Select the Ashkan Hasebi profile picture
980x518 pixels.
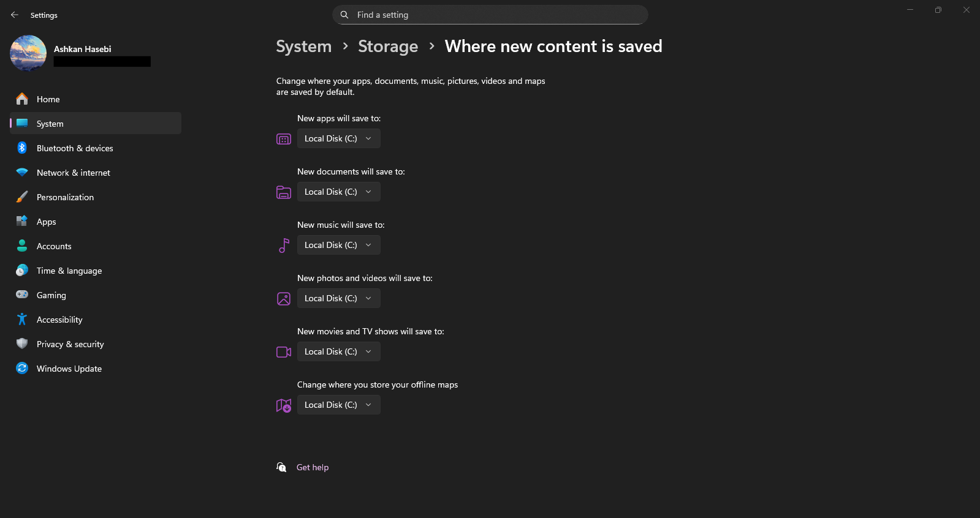coord(28,53)
